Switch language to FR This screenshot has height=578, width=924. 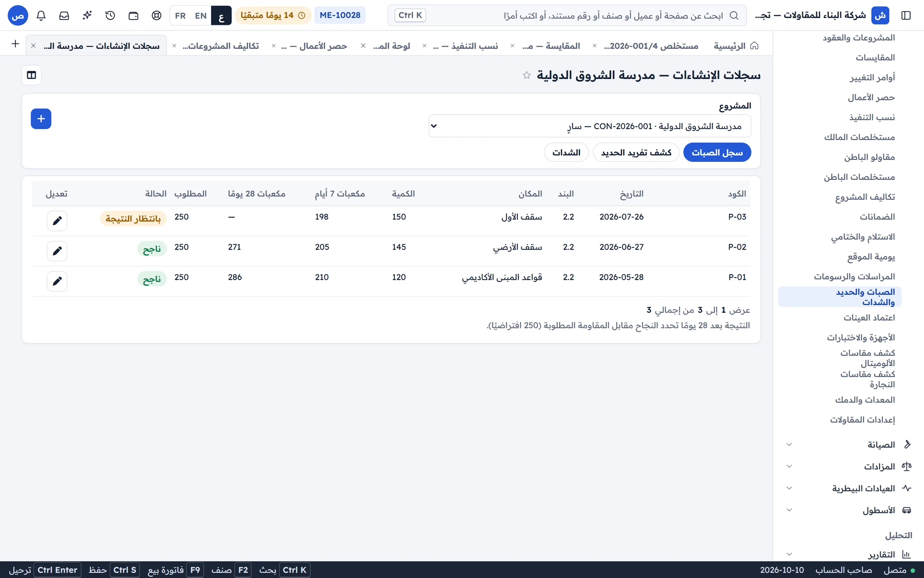click(180, 15)
